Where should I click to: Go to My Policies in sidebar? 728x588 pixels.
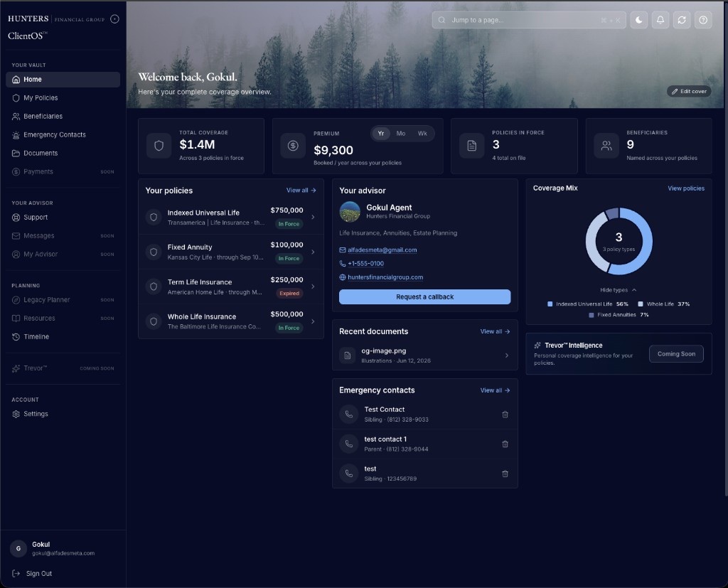point(63,98)
